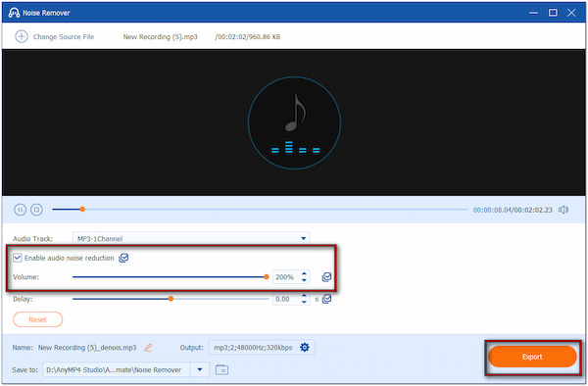Click the apply-to-all icon beside Delay
588x386 pixels.
pos(326,299)
